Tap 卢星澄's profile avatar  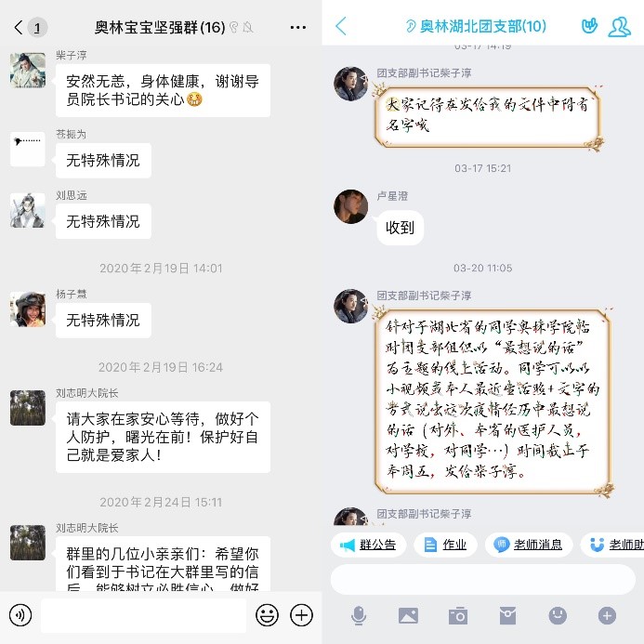(350, 206)
